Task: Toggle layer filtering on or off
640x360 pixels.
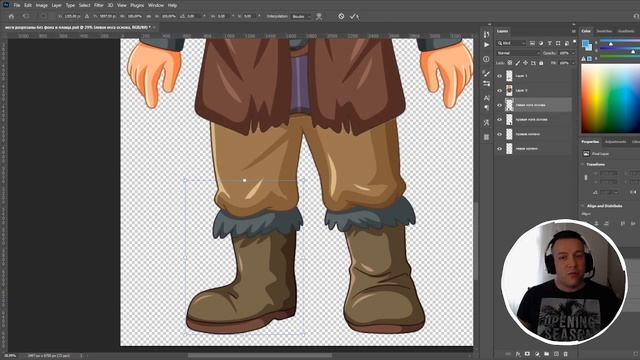Action: [574, 42]
